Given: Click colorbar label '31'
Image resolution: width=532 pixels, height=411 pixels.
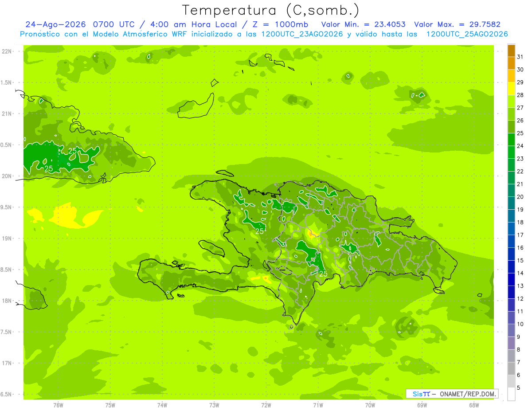Looking at the screenshot, I should [x=520, y=57].
